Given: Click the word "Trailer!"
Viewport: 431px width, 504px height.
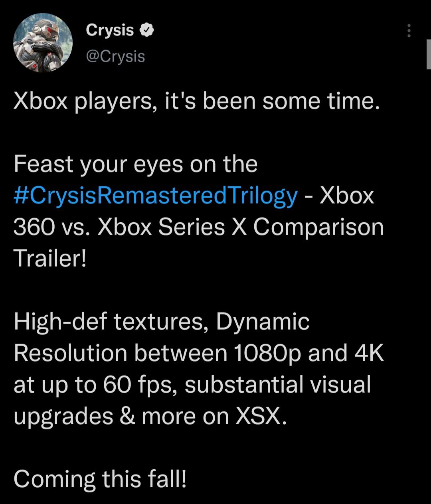Looking at the screenshot, I should [50, 258].
